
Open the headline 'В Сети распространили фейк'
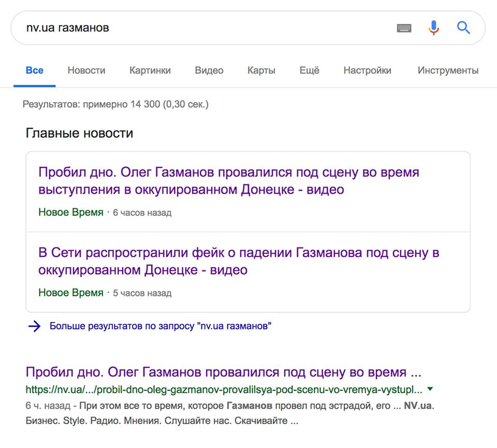239,262
